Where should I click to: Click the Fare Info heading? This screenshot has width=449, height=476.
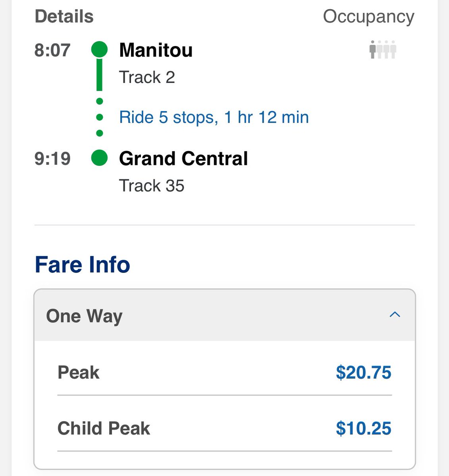click(83, 265)
